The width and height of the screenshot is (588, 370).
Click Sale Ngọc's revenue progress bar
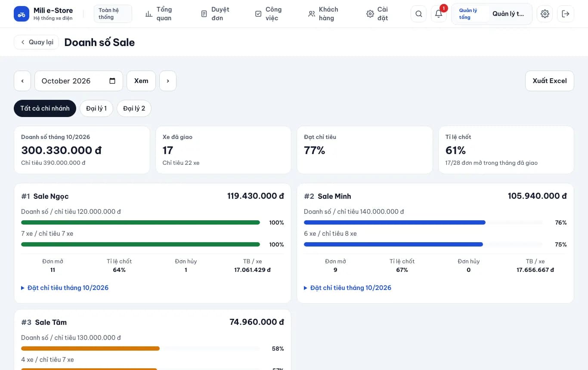[x=140, y=222]
